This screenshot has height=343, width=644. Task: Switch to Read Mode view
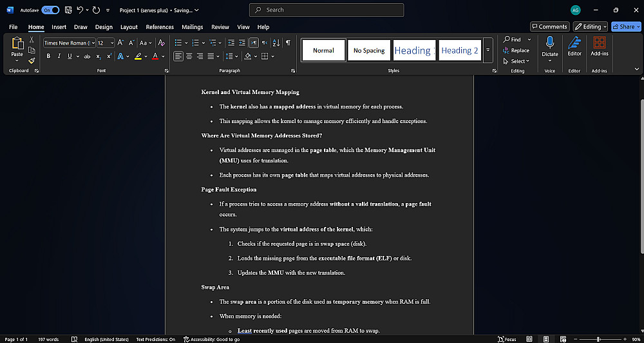[530, 339]
